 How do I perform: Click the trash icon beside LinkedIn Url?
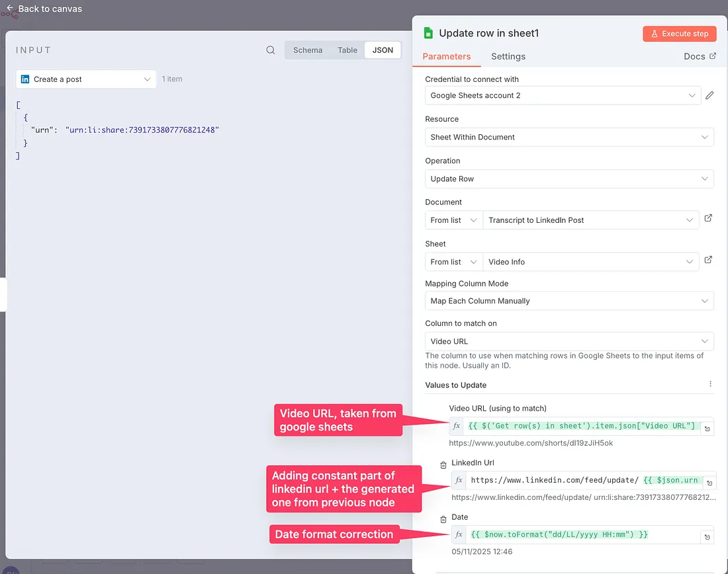point(443,466)
